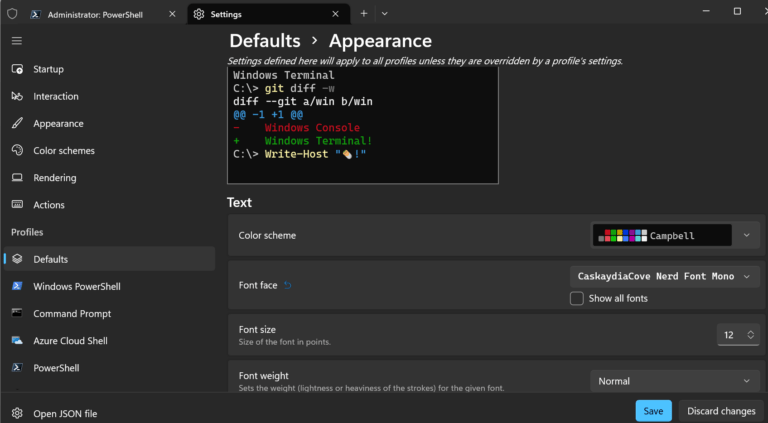Click the Defaults breadcrumb link
The image size is (768, 423).
coord(264,41)
